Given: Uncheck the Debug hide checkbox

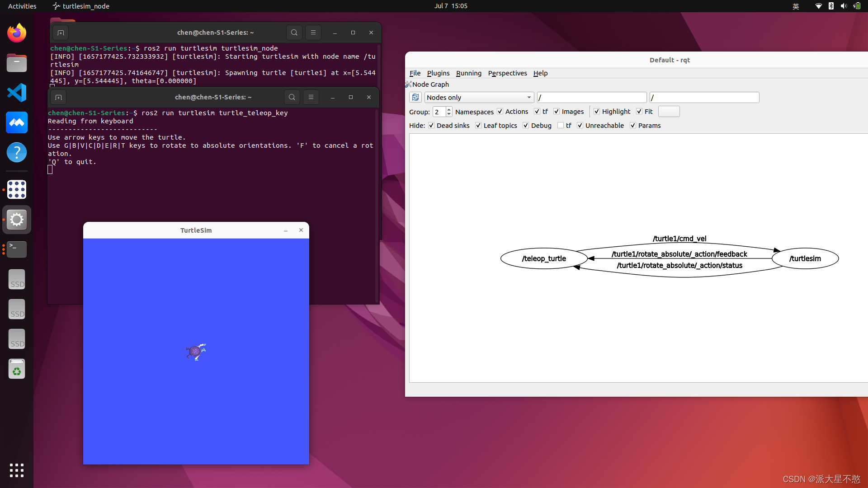Looking at the screenshot, I should 526,125.
